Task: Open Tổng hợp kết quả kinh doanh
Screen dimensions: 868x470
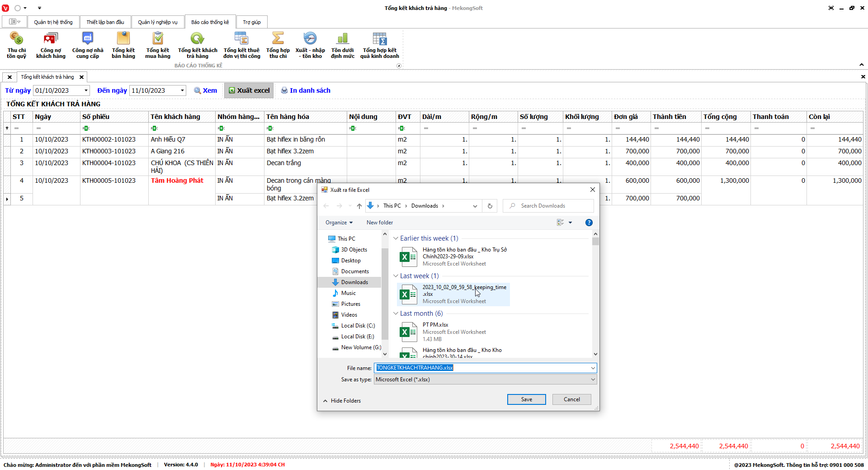Action: 380,45
